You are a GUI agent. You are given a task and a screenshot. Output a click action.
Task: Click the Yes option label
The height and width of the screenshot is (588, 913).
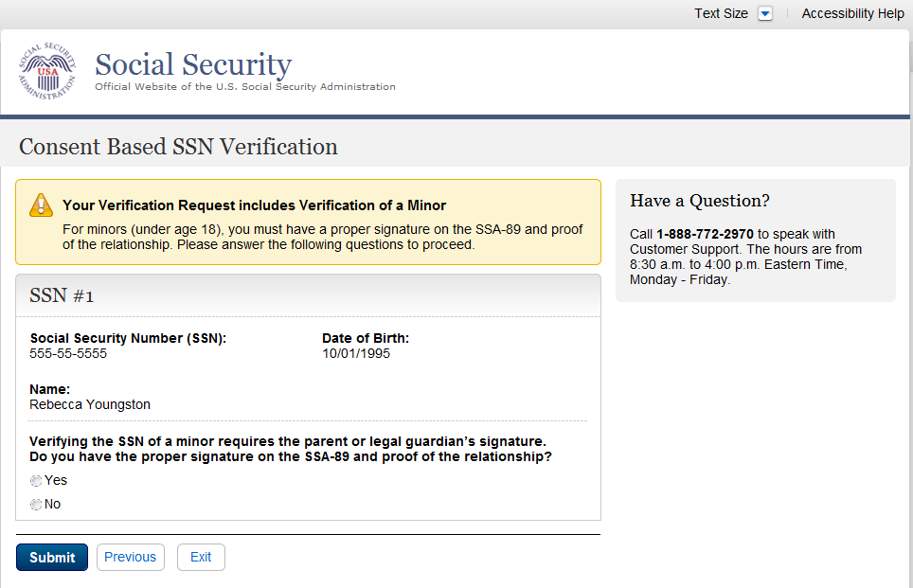coord(56,480)
